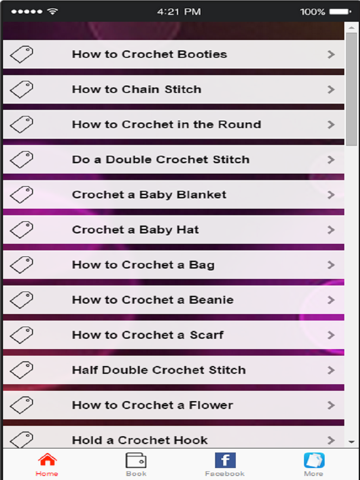Tap the battery indicator in status bar
This screenshot has height=480, width=360.
[340, 12]
